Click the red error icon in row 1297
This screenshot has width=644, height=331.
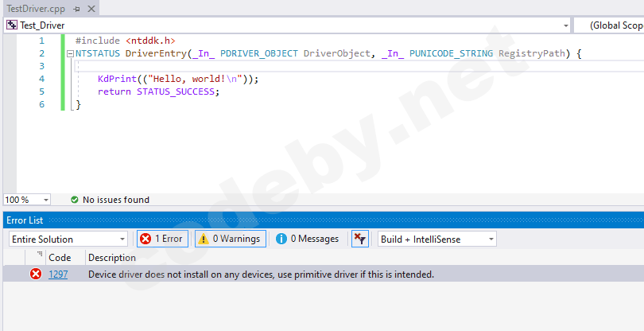(x=36, y=274)
